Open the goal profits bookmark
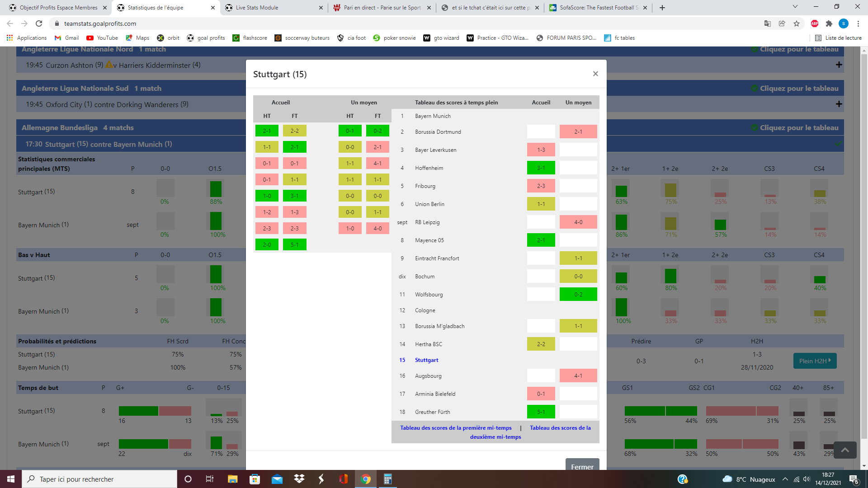The width and height of the screenshot is (868, 488). [x=206, y=38]
